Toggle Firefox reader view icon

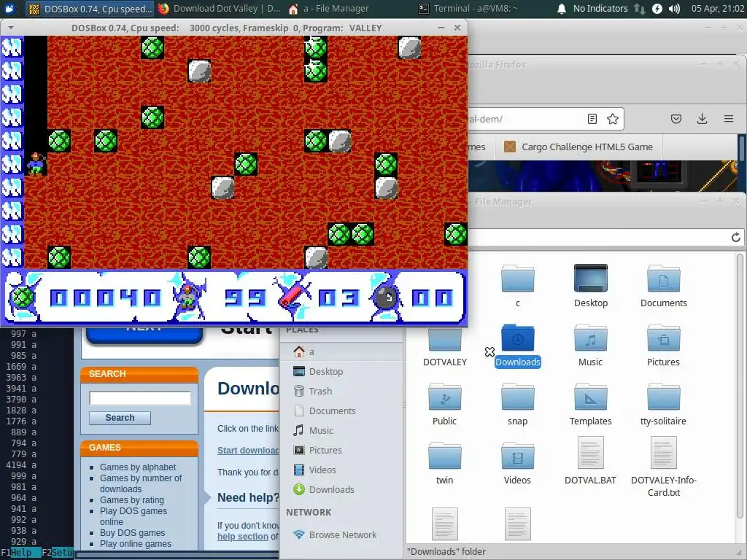pyautogui.click(x=592, y=119)
